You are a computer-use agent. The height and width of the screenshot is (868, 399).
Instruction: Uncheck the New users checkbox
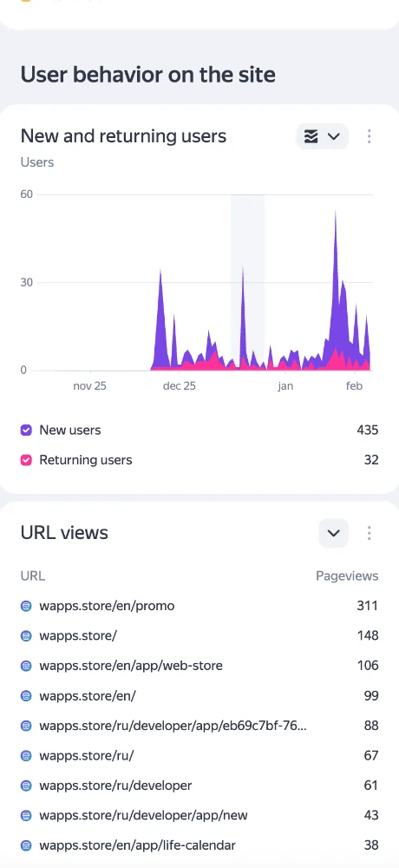[26, 431]
